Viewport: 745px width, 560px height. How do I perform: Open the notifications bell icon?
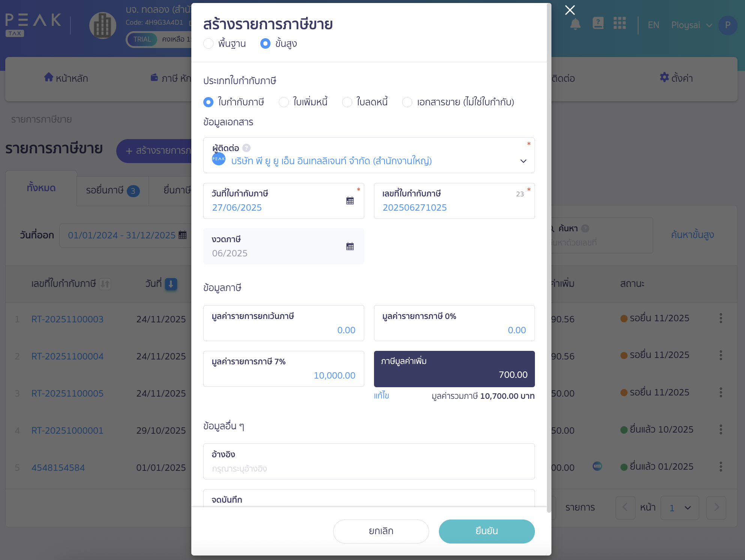point(575,24)
